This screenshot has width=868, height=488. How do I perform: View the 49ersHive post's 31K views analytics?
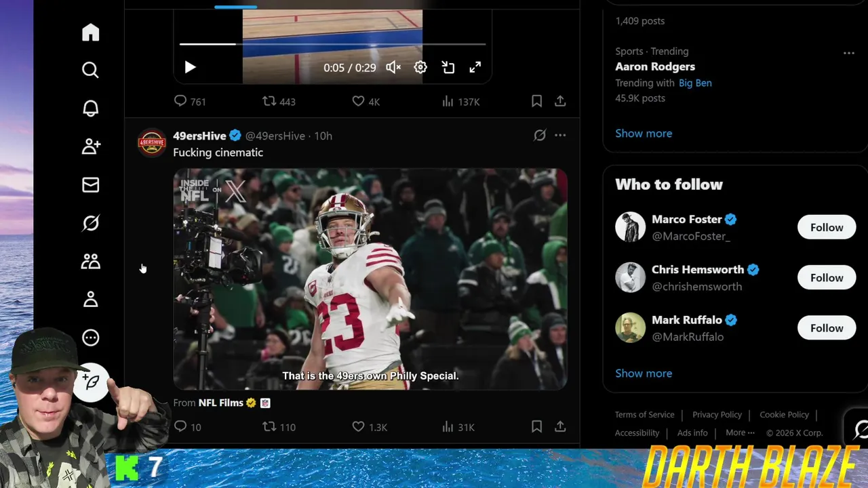458,427
